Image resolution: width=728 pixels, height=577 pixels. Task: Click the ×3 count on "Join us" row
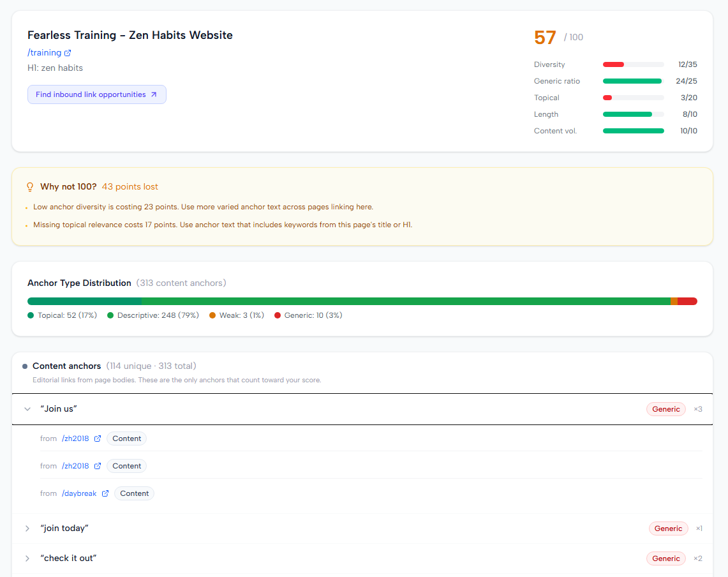(698, 409)
